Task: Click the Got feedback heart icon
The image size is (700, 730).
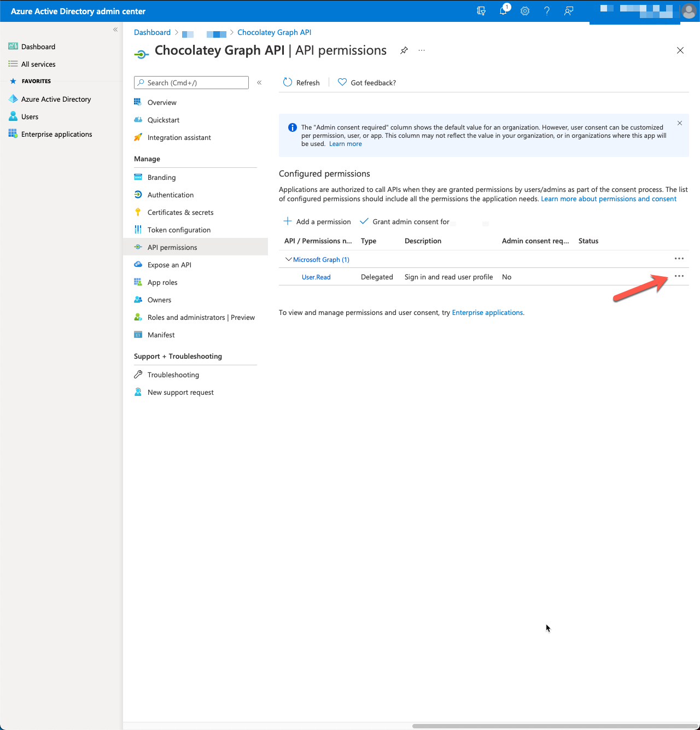Action: pyautogui.click(x=342, y=83)
